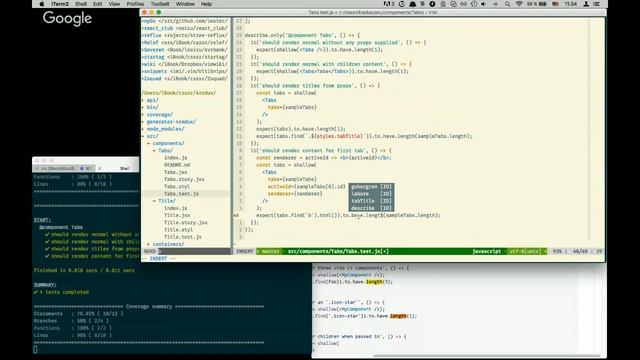Image resolution: width=640 pixels, height=360 pixels.
Task: Select Tabs.test.js in file tree
Action: click(181, 194)
